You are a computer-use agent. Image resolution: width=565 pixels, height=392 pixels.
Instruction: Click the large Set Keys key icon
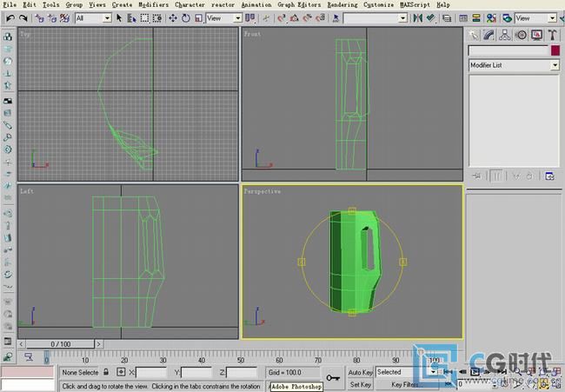point(333,377)
